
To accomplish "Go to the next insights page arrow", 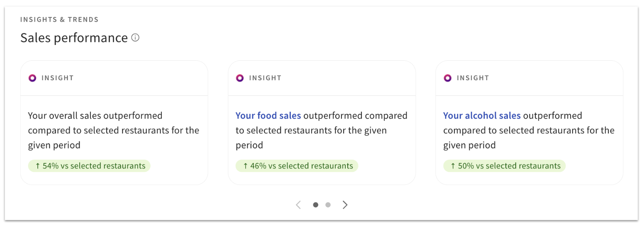I will [345, 205].
